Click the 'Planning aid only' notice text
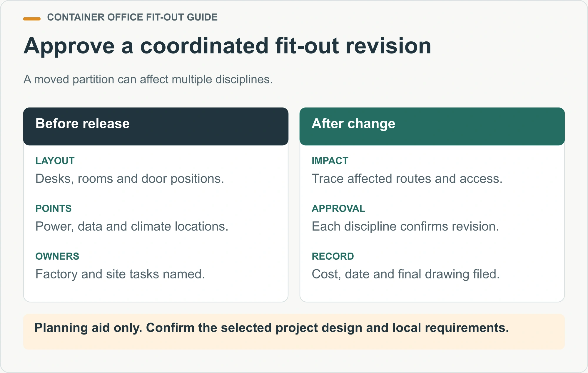Screen dimensions: 588x373 [x=272, y=328]
